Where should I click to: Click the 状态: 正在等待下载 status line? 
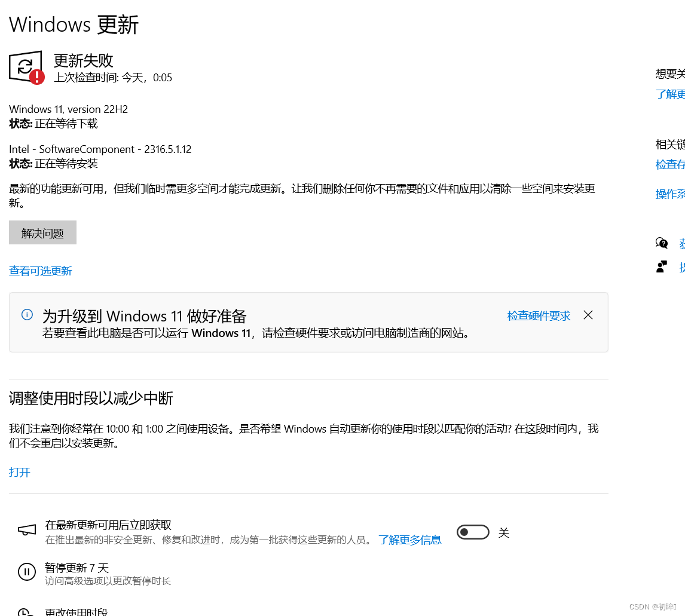point(53,124)
